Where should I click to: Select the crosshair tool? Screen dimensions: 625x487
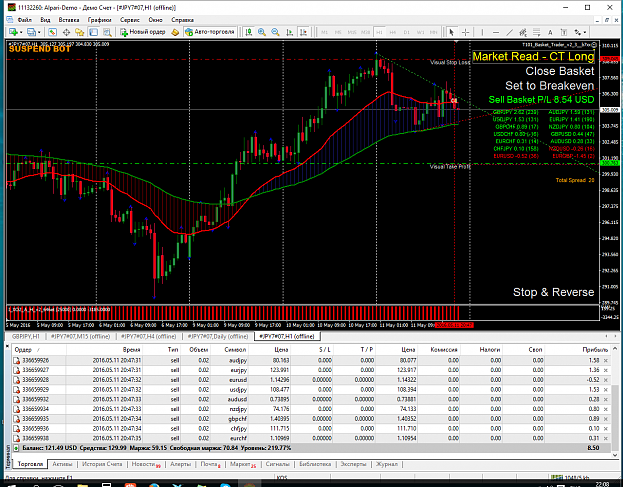tap(465, 32)
